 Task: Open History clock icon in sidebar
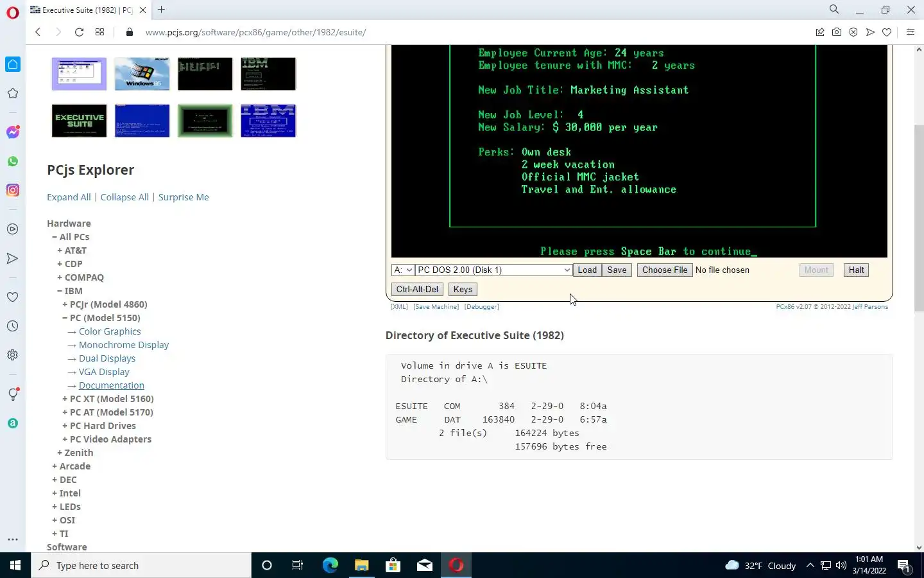[13, 326]
